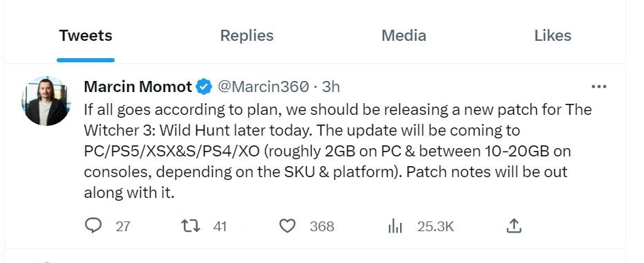644x263 pixels.
Task: Open the three-dot more options menu
Action: tap(598, 87)
